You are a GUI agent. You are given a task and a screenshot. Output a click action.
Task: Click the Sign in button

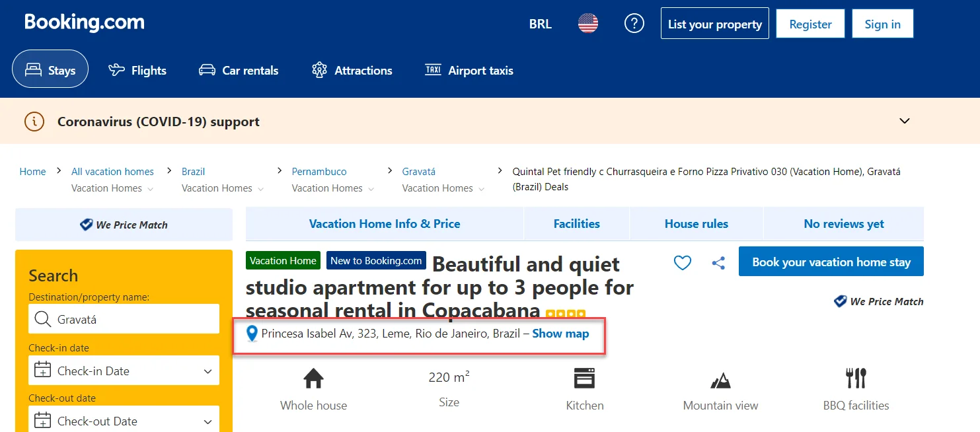pos(882,24)
